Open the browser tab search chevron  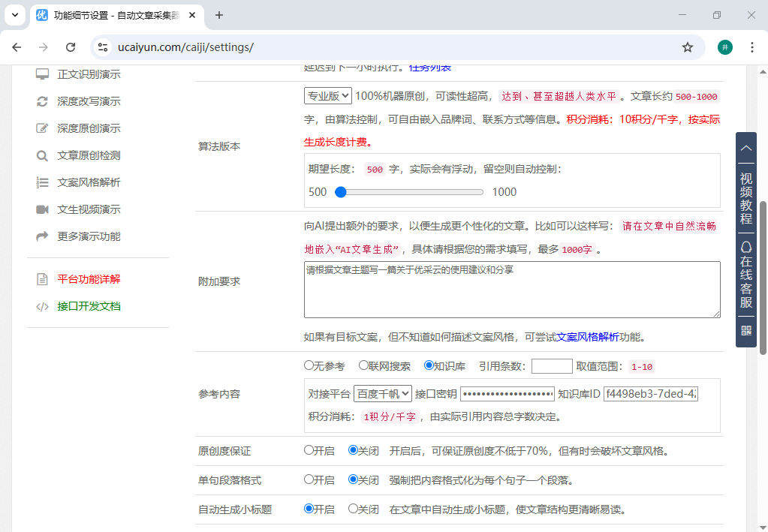[14, 15]
